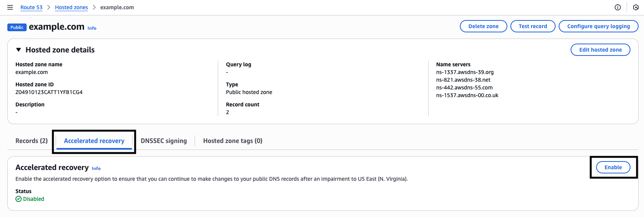Click the Test record button
The image size is (644, 217).
click(x=533, y=26)
